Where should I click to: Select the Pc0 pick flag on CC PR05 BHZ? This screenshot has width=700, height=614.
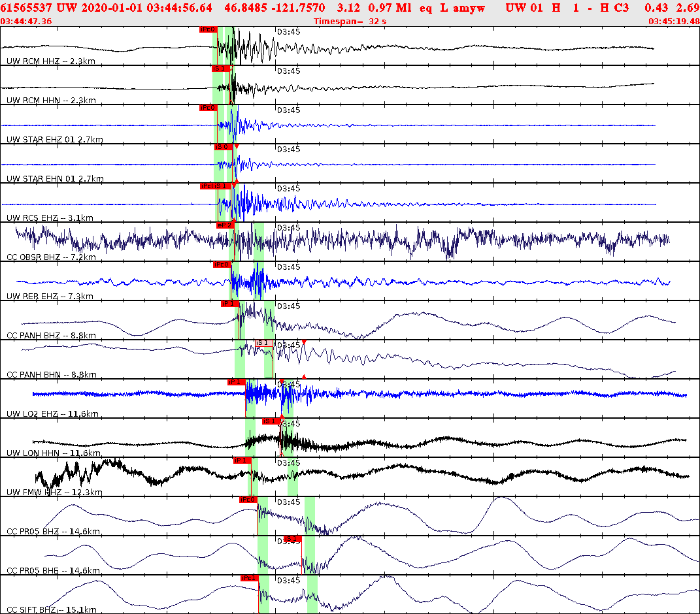coord(248,500)
